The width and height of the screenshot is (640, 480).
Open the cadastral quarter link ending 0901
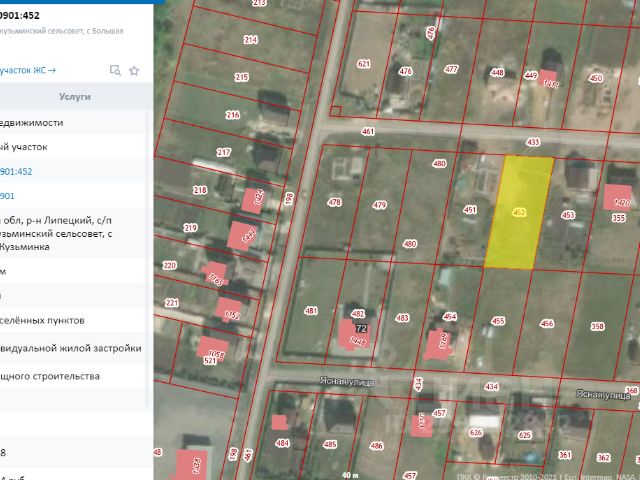pyautogui.click(x=10, y=196)
